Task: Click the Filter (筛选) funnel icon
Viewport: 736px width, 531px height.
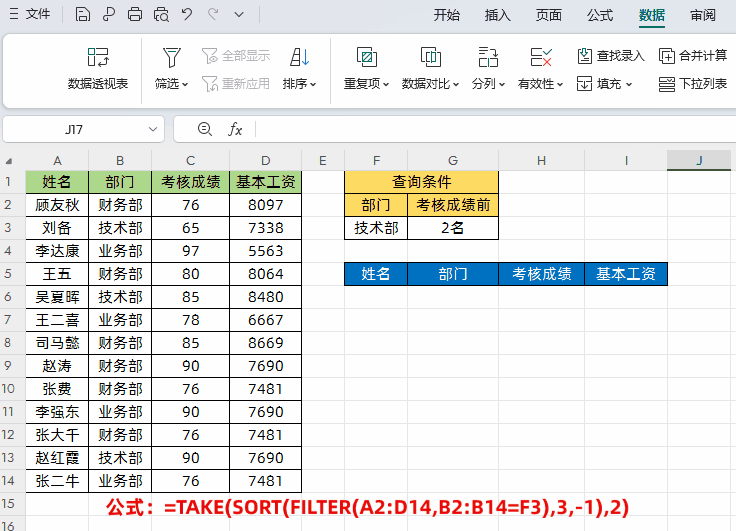Action: coord(172,58)
